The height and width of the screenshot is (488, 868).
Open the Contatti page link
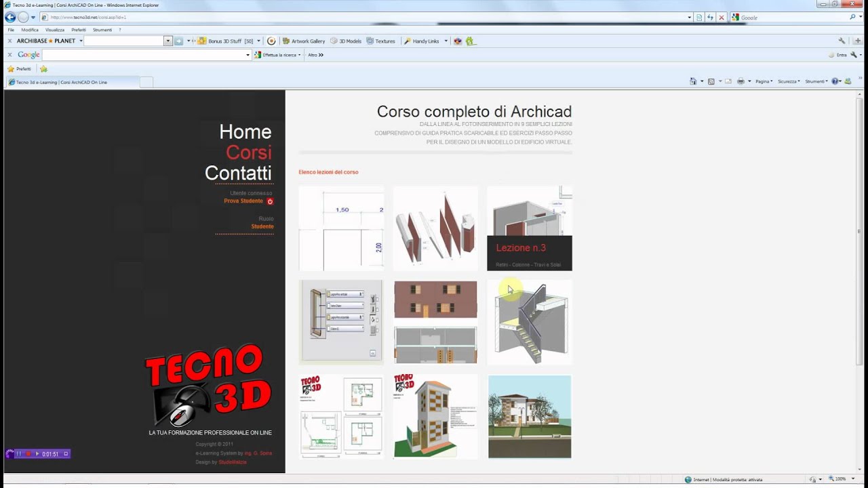coord(238,173)
